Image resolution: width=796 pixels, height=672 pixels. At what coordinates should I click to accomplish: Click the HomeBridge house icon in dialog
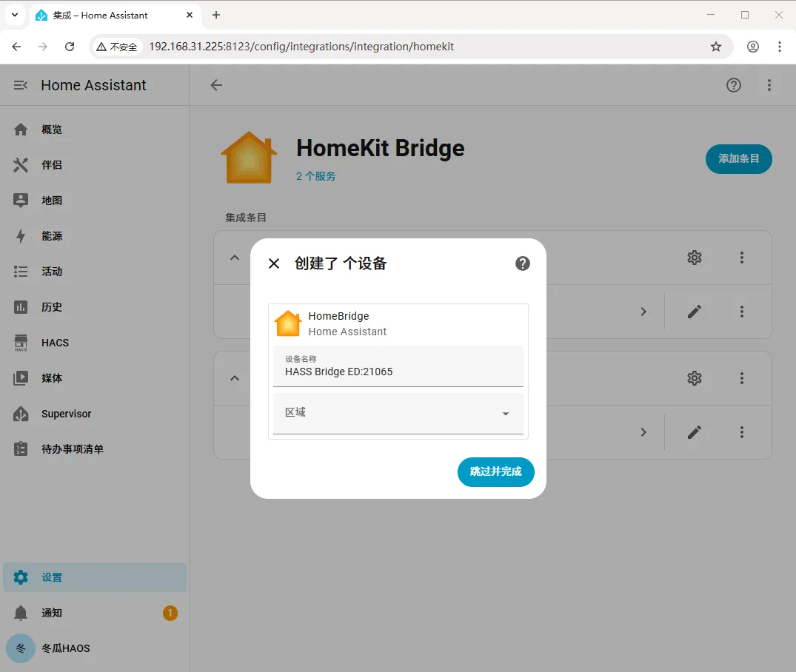[x=288, y=323]
